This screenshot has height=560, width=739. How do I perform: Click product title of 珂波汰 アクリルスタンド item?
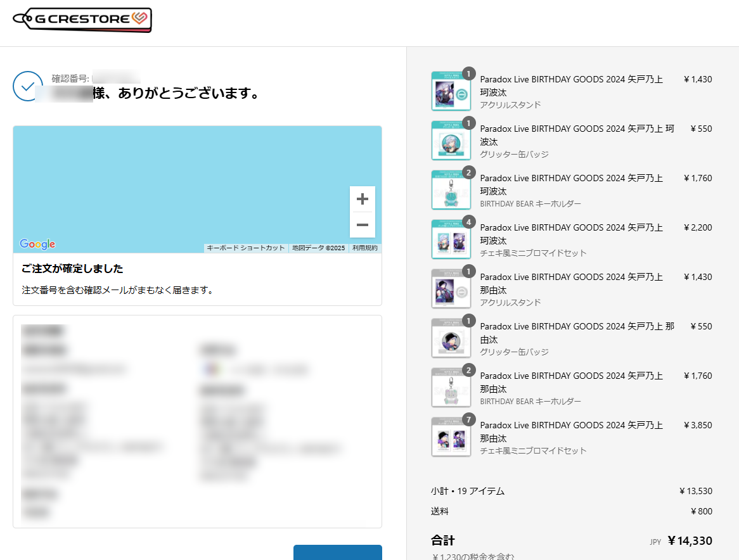[x=571, y=86]
